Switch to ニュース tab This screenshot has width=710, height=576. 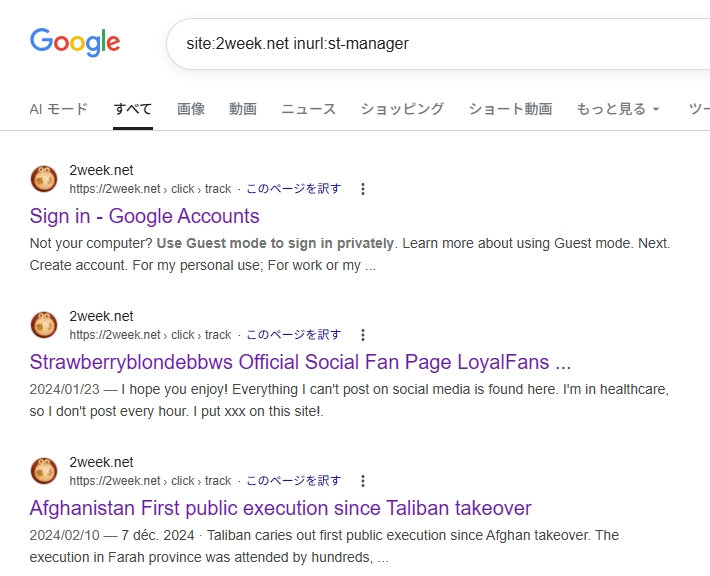point(308,109)
